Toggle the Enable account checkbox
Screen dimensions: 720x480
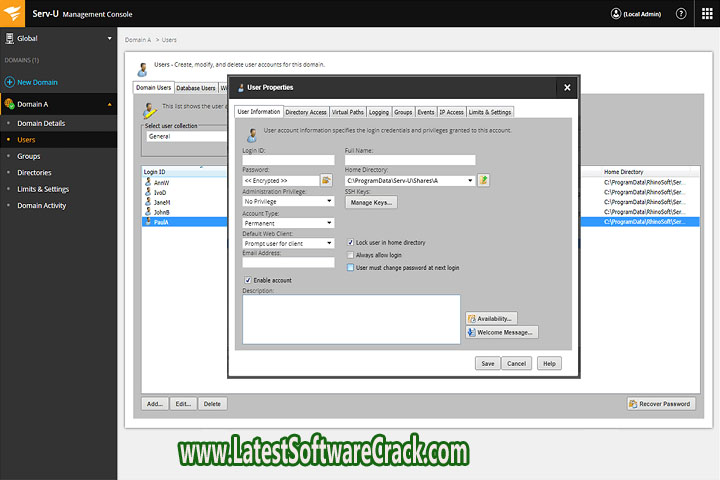pyautogui.click(x=248, y=280)
